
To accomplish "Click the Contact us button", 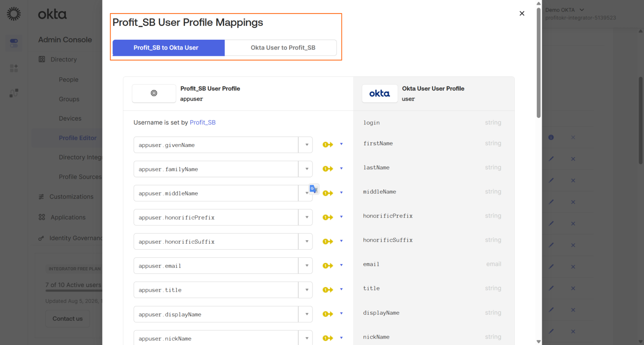I will pyautogui.click(x=68, y=319).
